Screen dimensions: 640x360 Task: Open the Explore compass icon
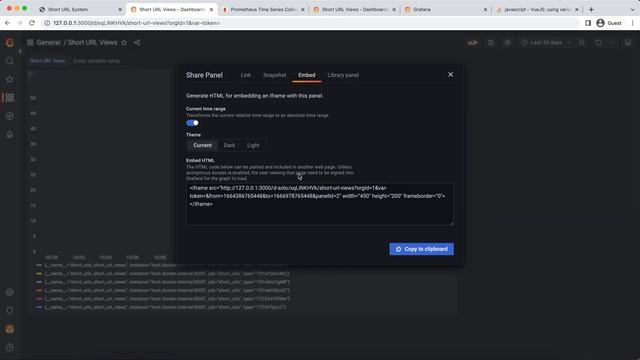point(9,116)
